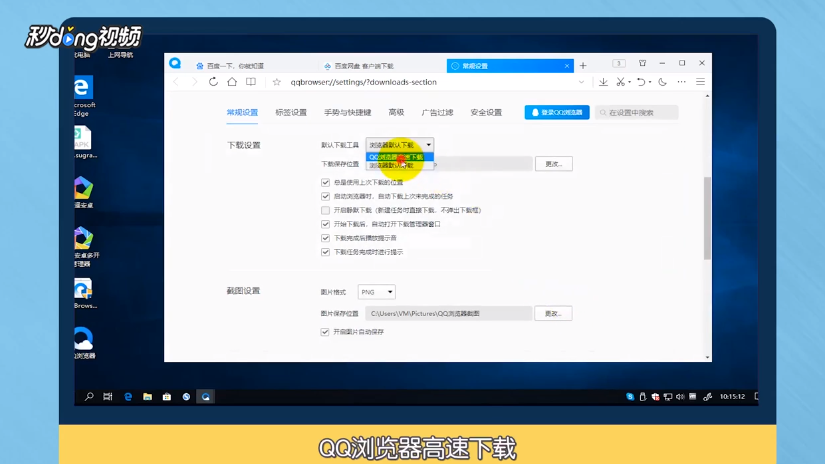Click the volume speaker tray icon
The height and width of the screenshot is (464, 825).
click(680, 397)
